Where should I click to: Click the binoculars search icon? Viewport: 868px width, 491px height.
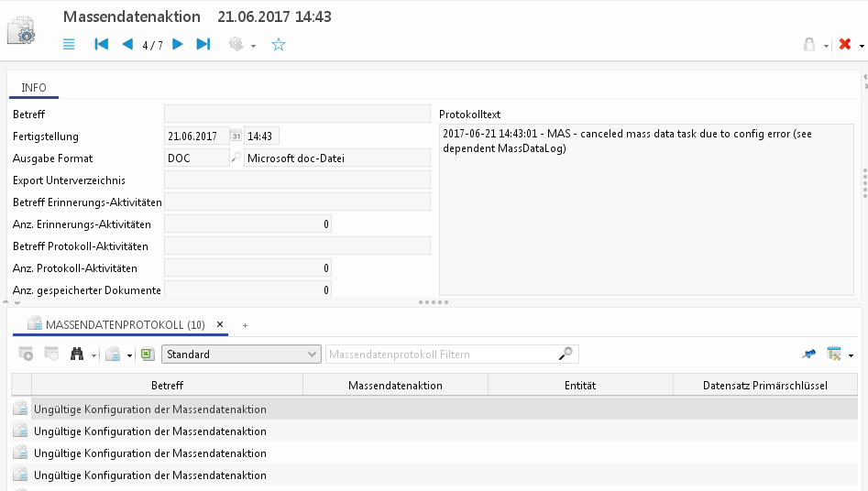point(78,355)
